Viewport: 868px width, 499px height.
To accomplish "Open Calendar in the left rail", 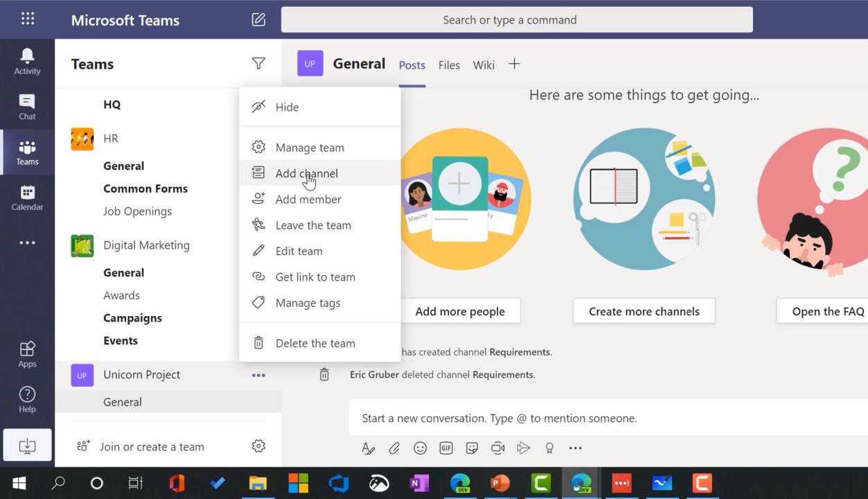I will pyautogui.click(x=27, y=198).
